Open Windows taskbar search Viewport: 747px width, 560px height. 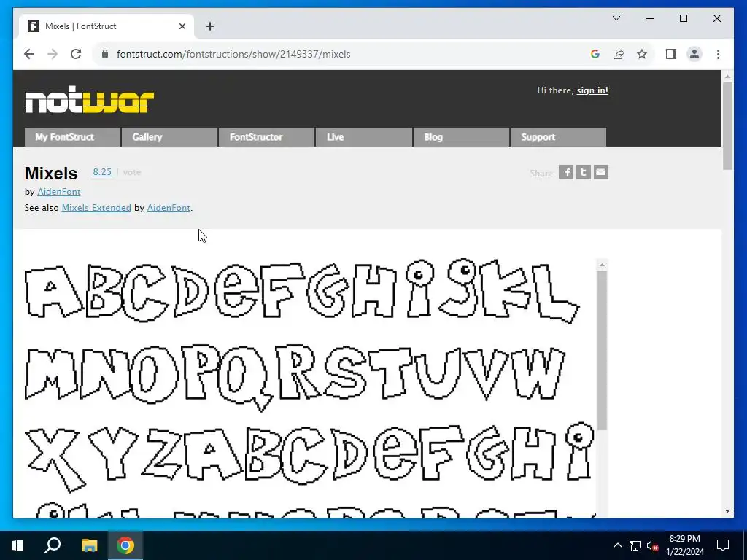(x=53, y=545)
